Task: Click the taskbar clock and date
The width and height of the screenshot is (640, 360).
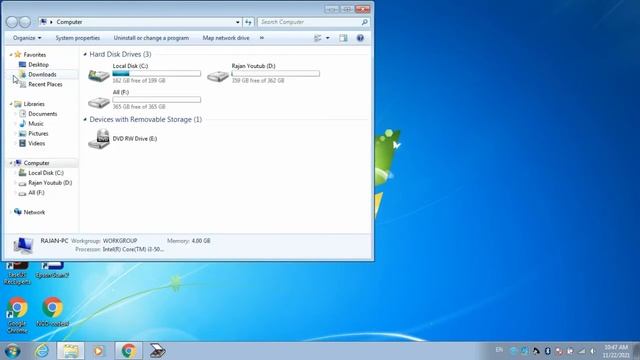Action: coord(616,351)
